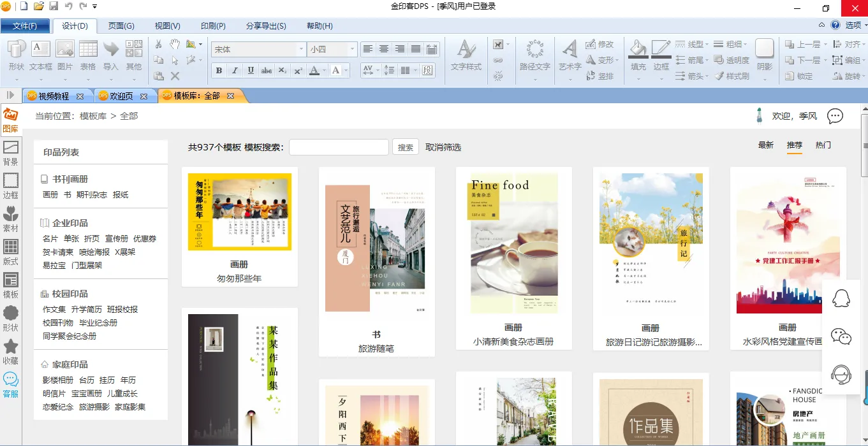Select the 背景 background sidebar icon
Image resolution: width=868 pixels, height=446 pixels.
(10, 153)
